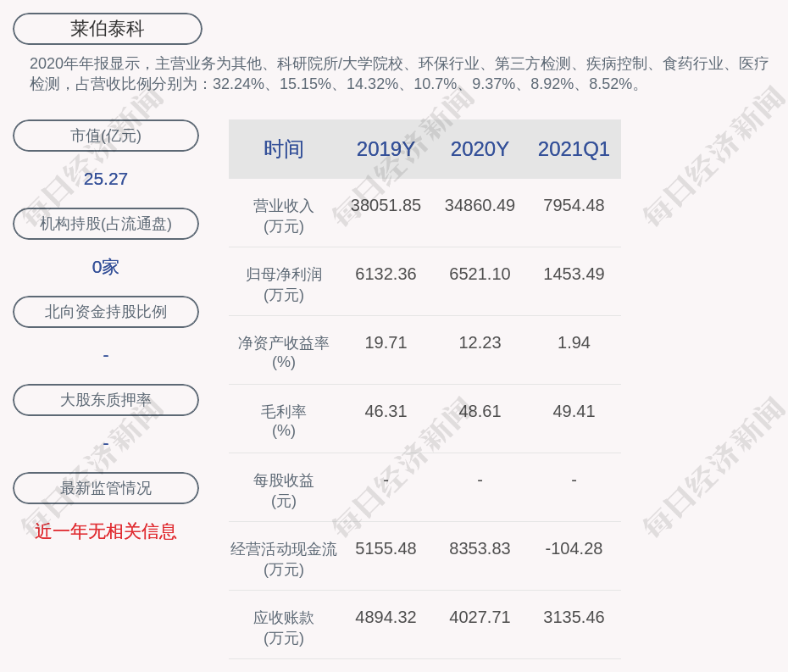Click cash flow value 5155.48
Screen dimensions: 788x672
pyautogui.click(x=386, y=548)
